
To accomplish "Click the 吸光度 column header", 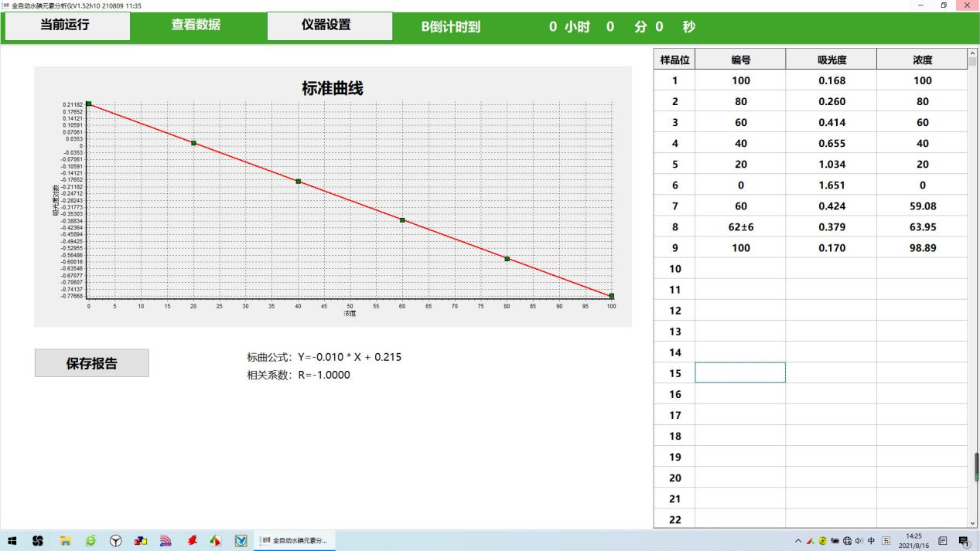I will (x=831, y=60).
